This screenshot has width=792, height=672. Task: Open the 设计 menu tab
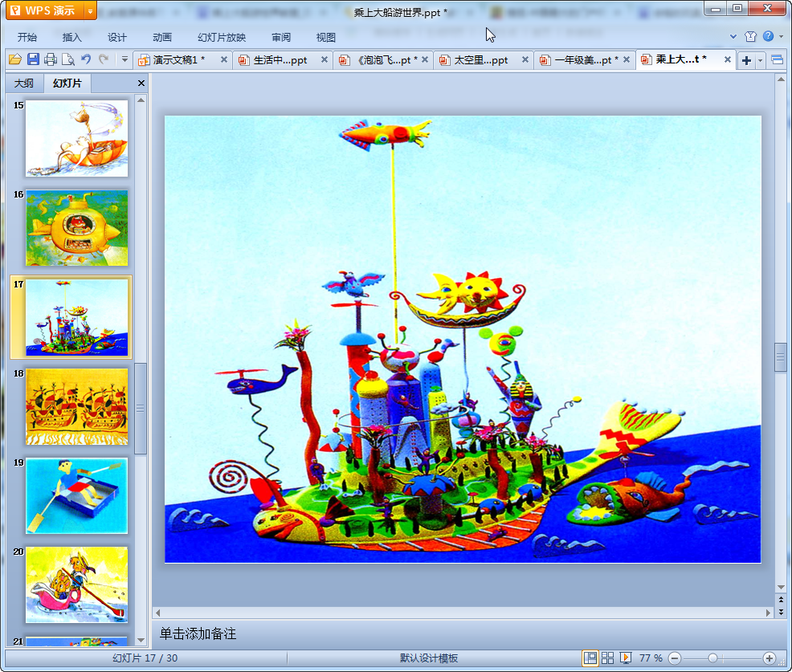coord(116,38)
